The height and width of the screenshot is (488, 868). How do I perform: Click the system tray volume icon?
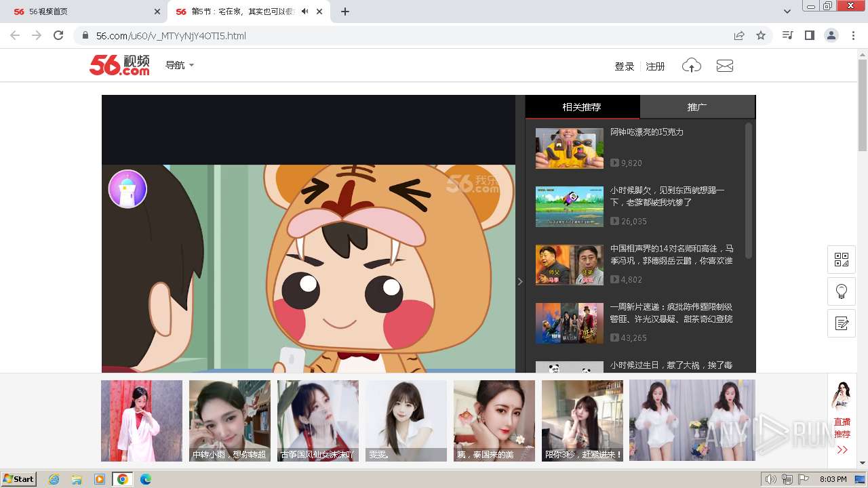coord(771,479)
